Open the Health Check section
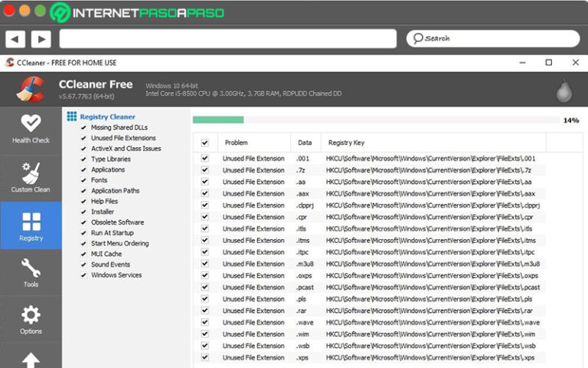This screenshot has width=588, height=368. 31,129
